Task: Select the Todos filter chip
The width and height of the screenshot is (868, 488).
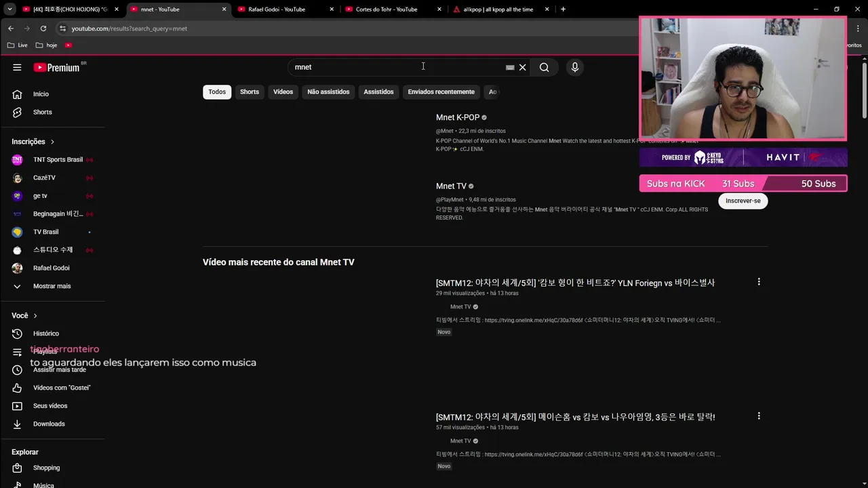Action: pyautogui.click(x=217, y=92)
